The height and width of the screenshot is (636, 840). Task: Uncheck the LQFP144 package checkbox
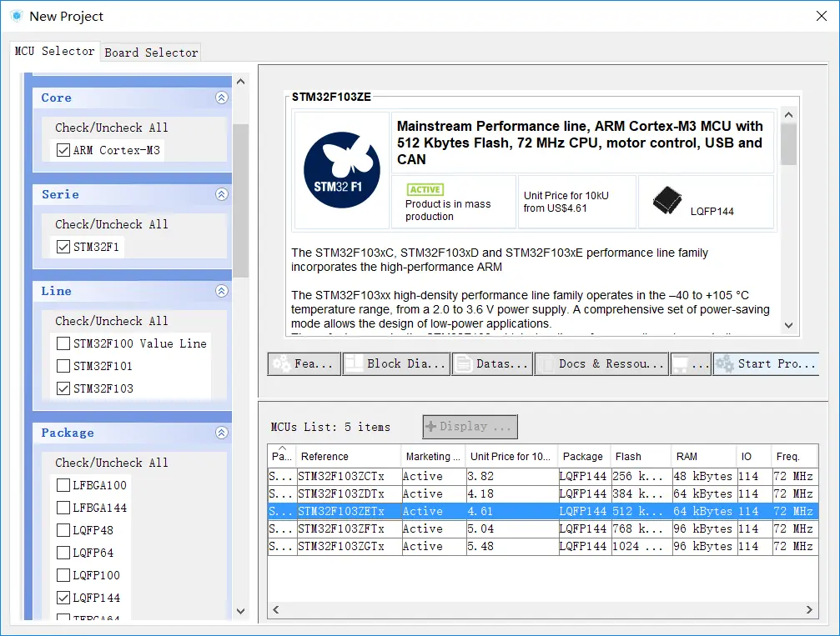click(63, 598)
